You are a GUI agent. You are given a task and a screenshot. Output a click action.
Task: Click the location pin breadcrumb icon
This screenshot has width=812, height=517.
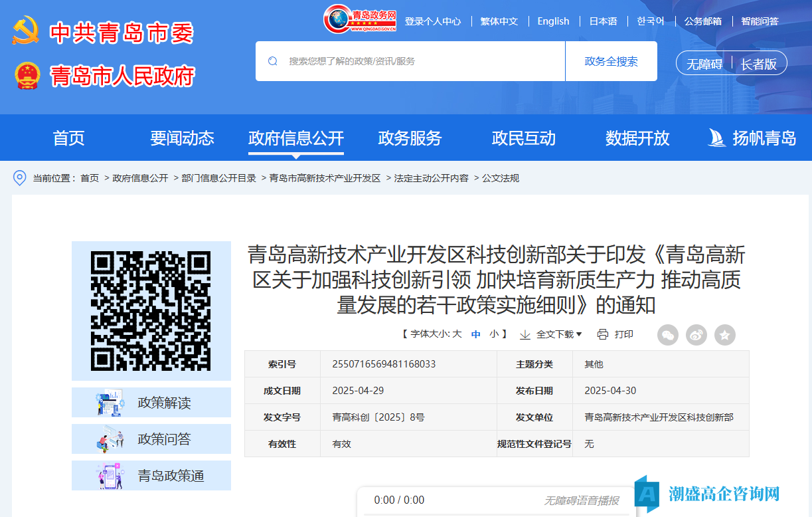click(20, 178)
